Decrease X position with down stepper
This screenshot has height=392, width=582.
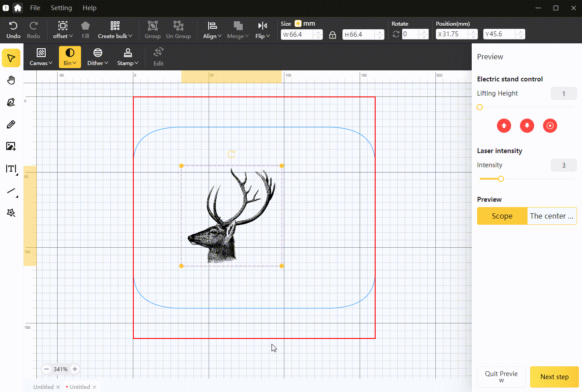[473, 37]
